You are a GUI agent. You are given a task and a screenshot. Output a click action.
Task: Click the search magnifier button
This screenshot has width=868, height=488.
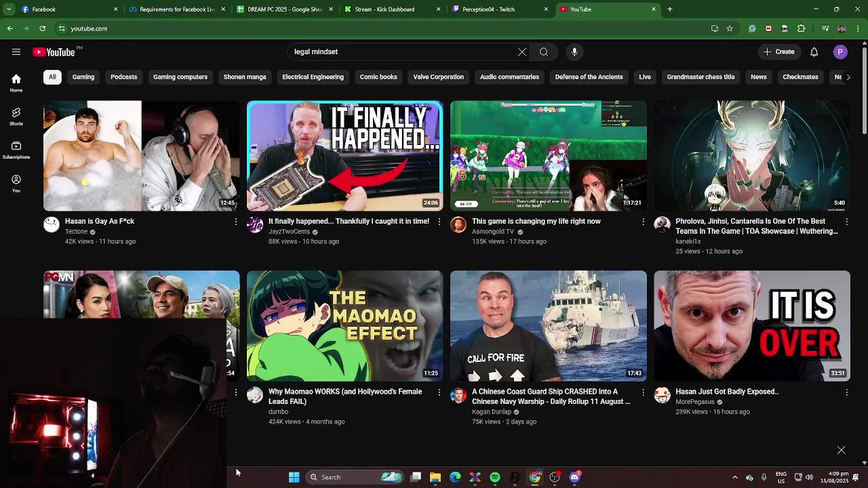(544, 52)
